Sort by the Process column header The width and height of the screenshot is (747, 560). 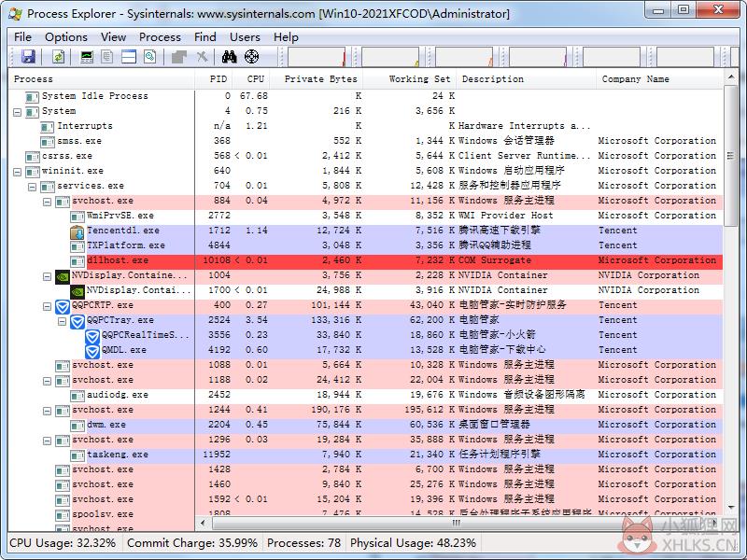(x=102, y=79)
